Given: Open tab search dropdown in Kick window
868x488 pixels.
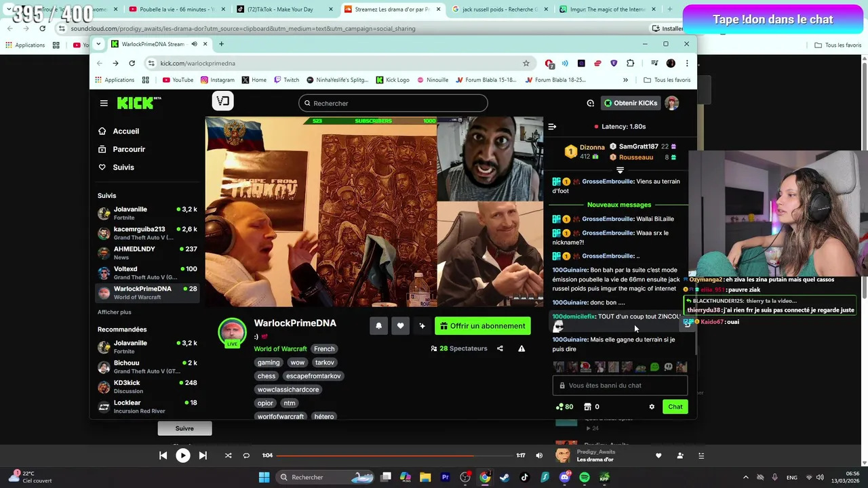Looking at the screenshot, I should coord(98,44).
